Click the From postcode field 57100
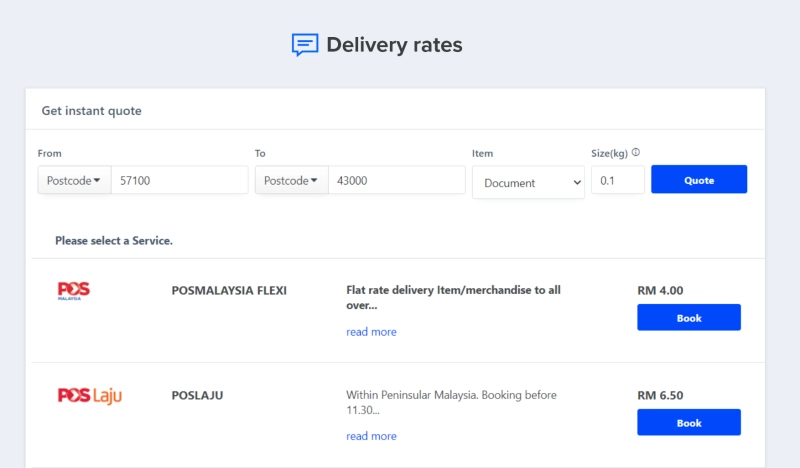This screenshot has height=468, width=800. point(180,180)
